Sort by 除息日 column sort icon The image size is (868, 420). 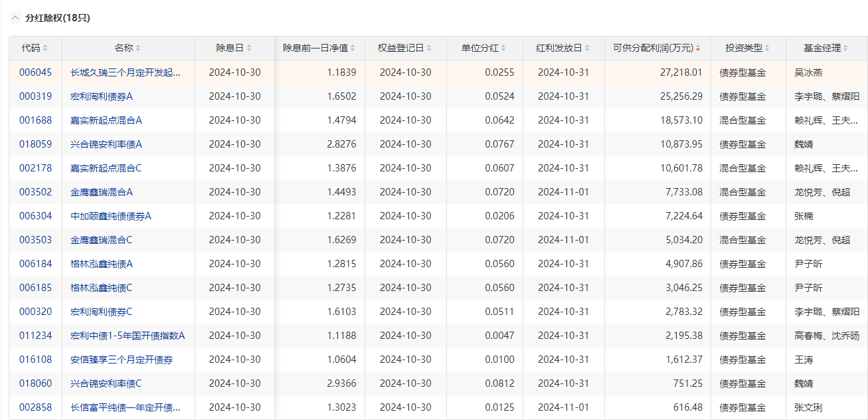(249, 49)
